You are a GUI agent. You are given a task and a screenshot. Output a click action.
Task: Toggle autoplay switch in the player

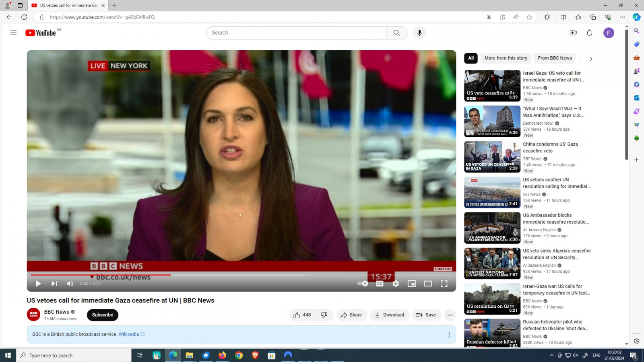coord(363,284)
